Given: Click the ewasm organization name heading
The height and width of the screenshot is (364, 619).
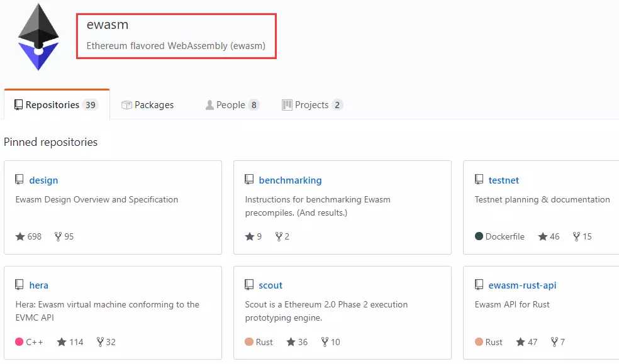Looking at the screenshot, I should pyautogui.click(x=108, y=25).
